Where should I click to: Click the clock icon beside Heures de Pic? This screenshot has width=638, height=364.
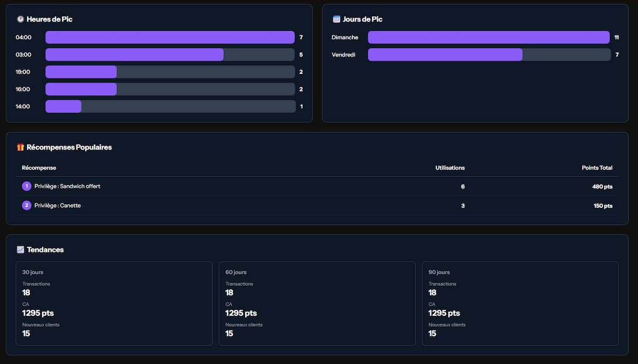point(20,19)
